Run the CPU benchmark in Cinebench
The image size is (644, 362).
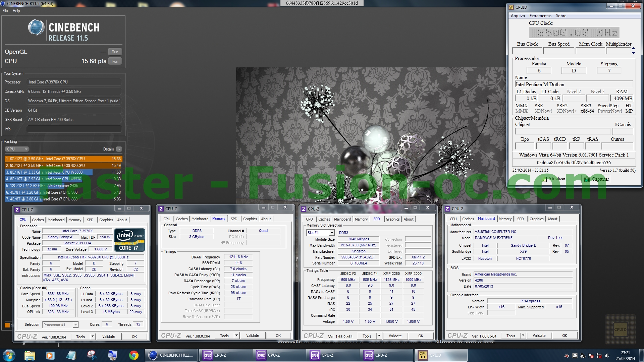tap(115, 61)
